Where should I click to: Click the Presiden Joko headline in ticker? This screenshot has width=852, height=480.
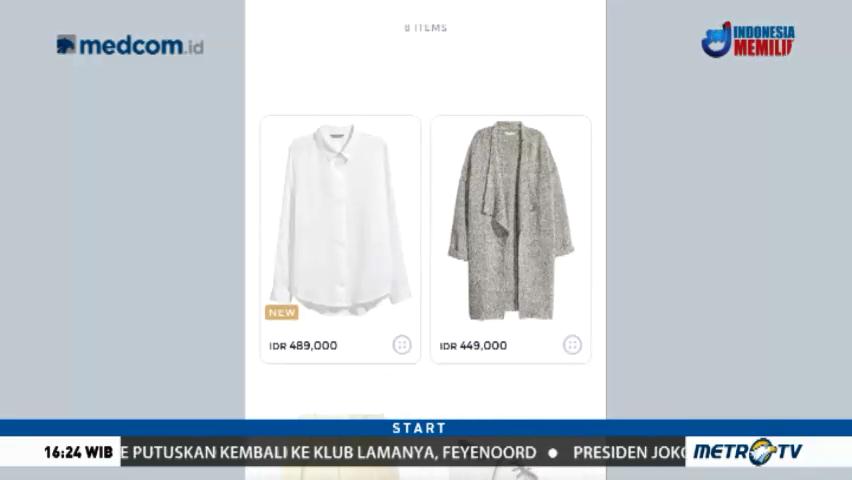[629, 452]
